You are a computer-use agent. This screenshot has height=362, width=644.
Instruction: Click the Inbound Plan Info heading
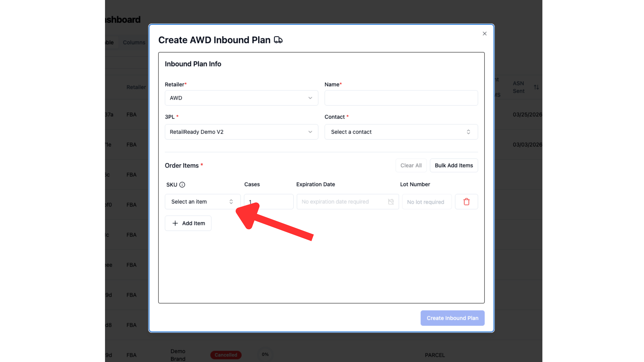coord(193,64)
